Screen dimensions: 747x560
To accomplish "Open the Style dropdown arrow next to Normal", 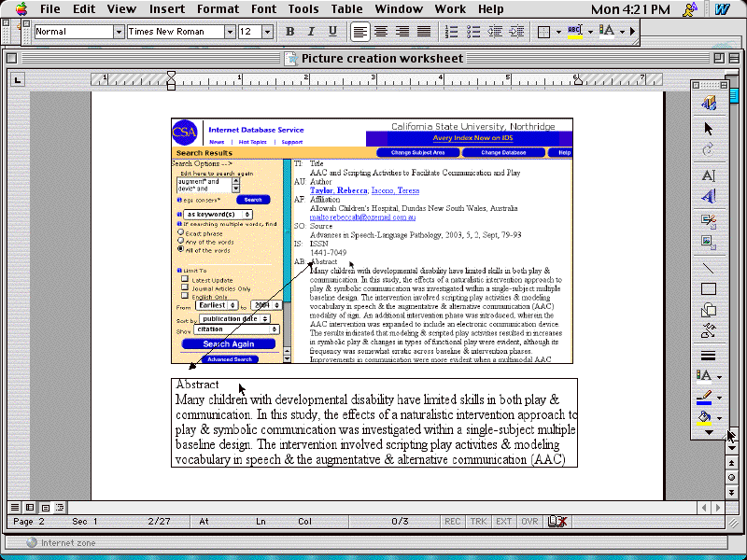I will point(119,32).
